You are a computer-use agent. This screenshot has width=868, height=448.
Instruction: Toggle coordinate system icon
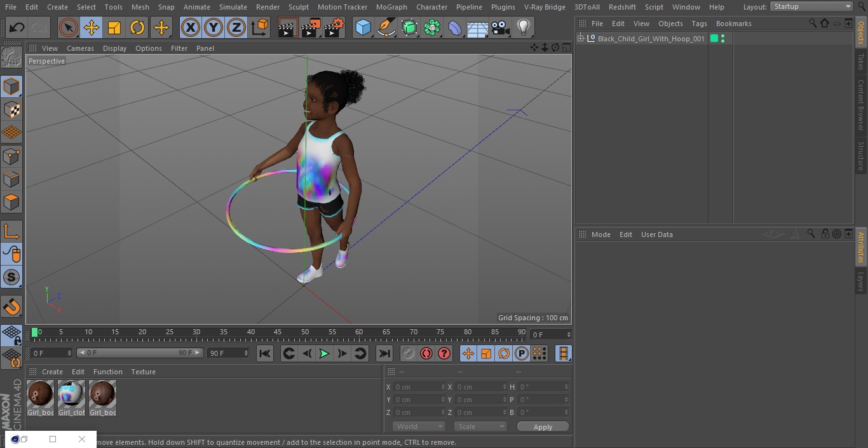[260, 28]
